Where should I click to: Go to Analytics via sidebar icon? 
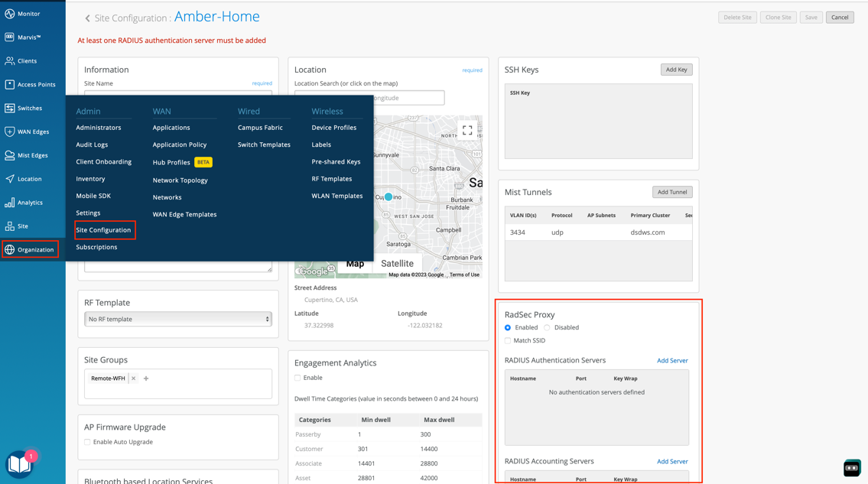coord(10,203)
